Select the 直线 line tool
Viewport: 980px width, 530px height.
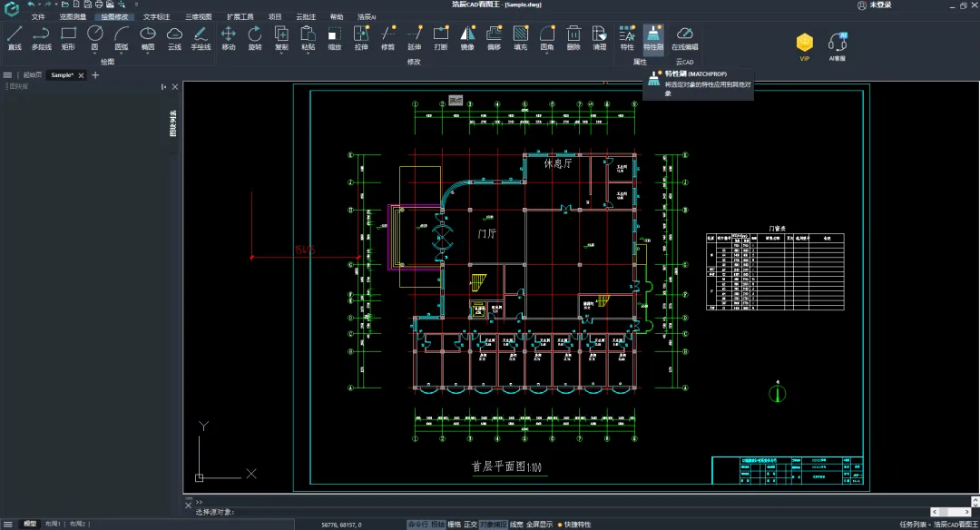(x=15, y=38)
